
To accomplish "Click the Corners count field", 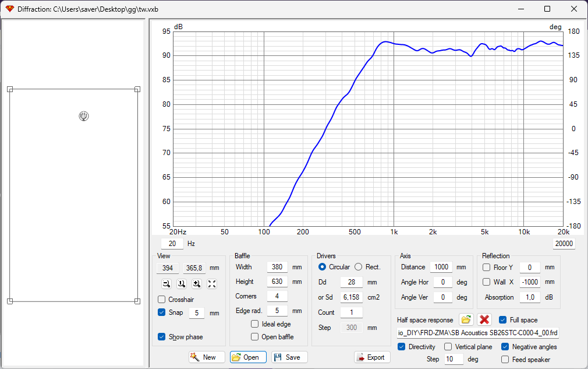I will [277, 296].
